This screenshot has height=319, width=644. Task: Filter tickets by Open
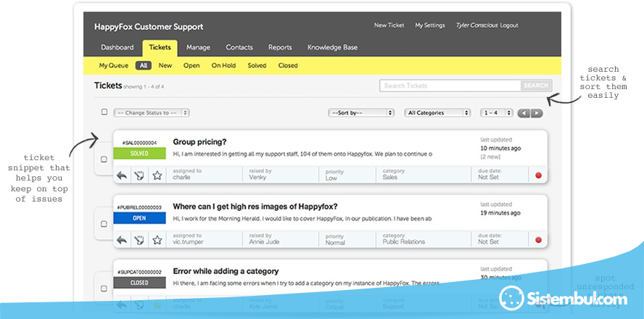tap(191, 65)
